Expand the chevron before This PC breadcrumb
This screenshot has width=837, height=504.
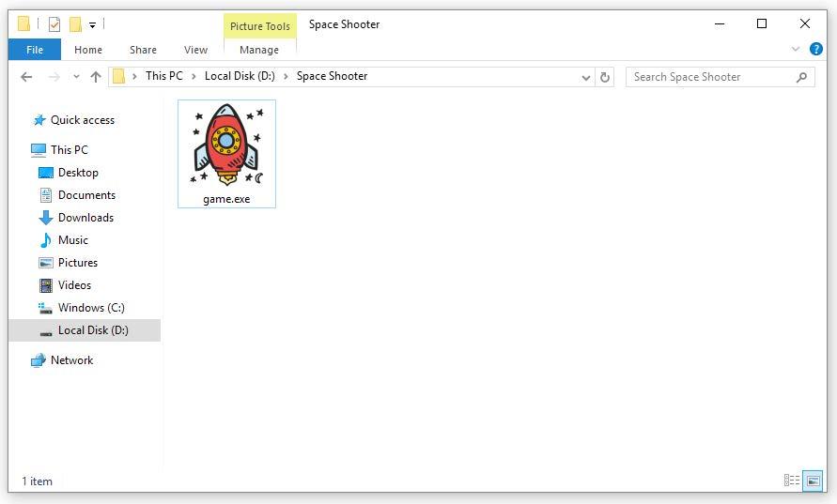pos(134,77)
